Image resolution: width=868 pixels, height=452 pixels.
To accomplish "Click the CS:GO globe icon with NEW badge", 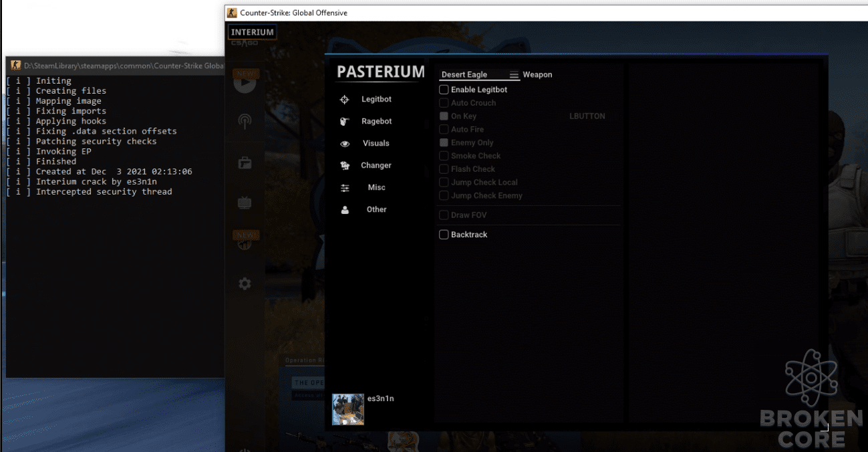I will [245, 243].
